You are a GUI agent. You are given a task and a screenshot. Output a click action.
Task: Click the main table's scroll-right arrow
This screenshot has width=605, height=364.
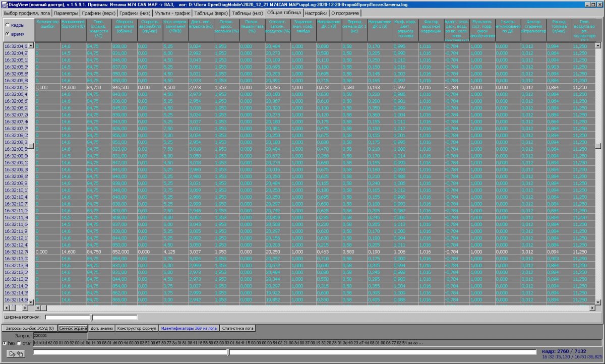[593, 308]
